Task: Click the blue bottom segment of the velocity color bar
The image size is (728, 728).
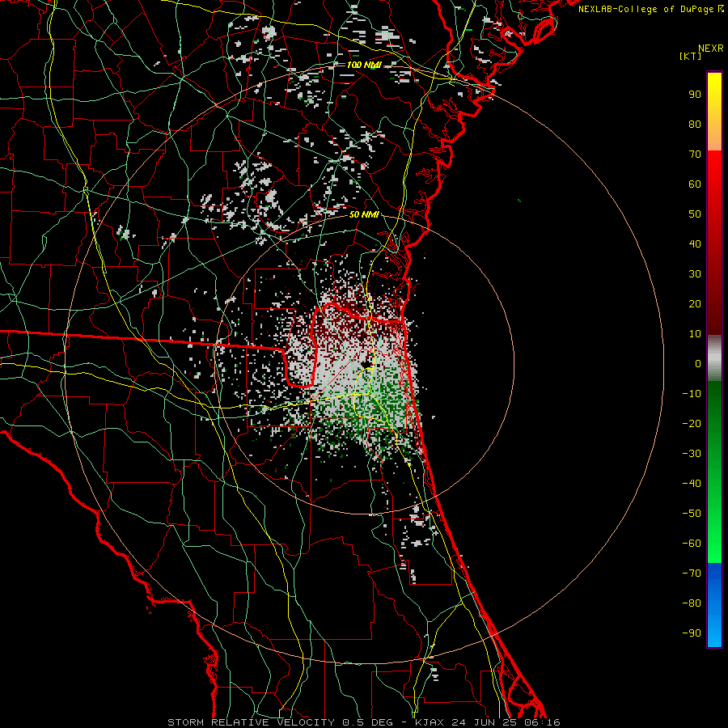Action: click(714, 605)
